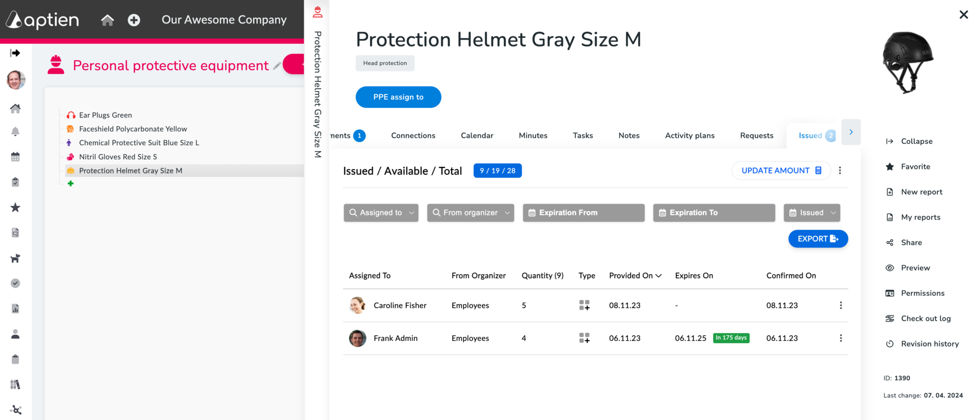Click the star favorites icon in sidebar
Image resolution: width=980 pixels, height=420 pixels.
pyautogui.click(x=15, y=207)
